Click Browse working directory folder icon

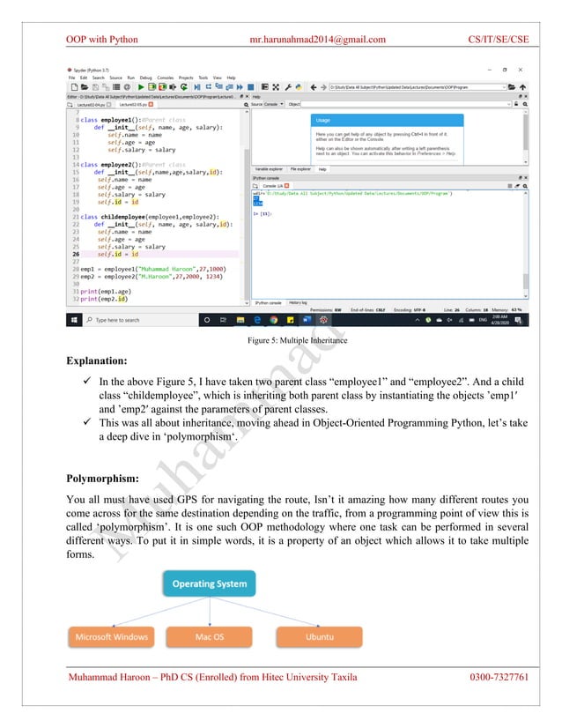point(512,87)
